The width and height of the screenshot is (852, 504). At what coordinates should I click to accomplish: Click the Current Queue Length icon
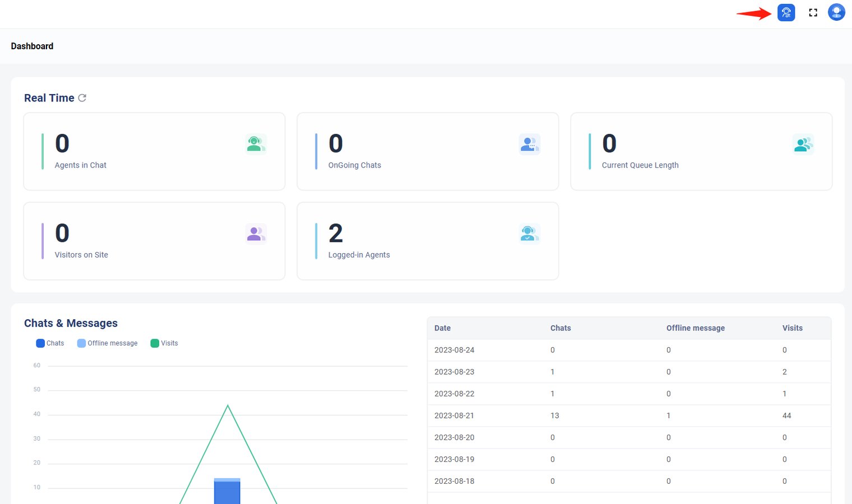click(803, 144)
